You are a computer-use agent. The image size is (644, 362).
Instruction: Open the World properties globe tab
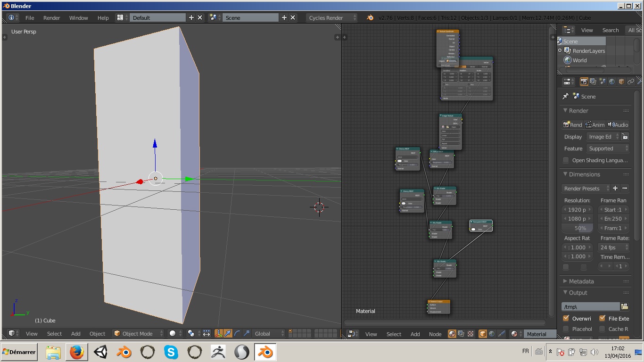pyautogui.click(x=612, y=82)
